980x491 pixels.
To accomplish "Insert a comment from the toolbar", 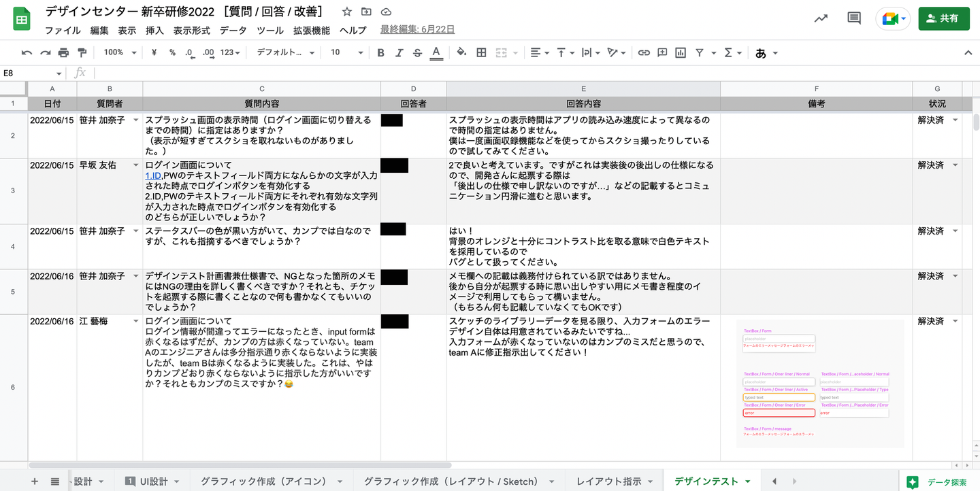I will point(662,52).
